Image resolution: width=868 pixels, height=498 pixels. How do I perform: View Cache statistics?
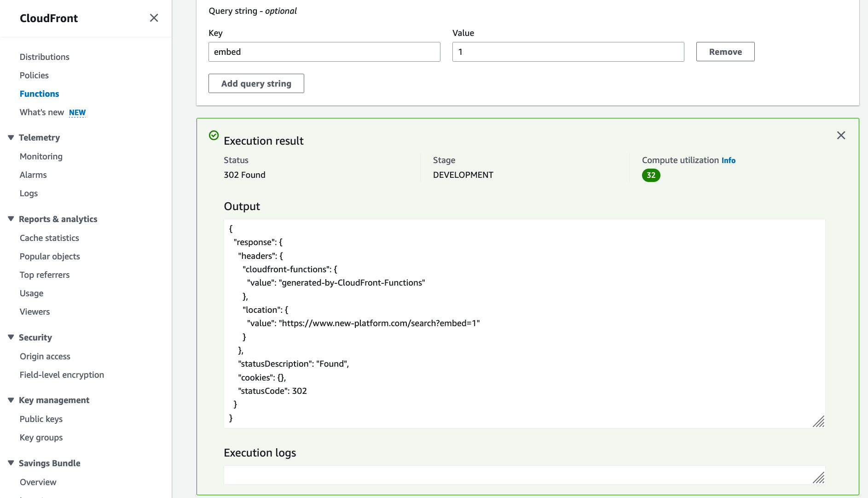coord(49,238)
